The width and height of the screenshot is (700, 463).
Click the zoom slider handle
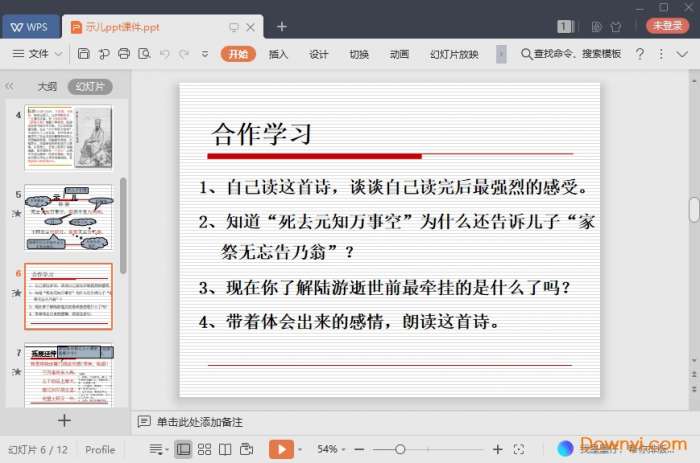point(400,449)
